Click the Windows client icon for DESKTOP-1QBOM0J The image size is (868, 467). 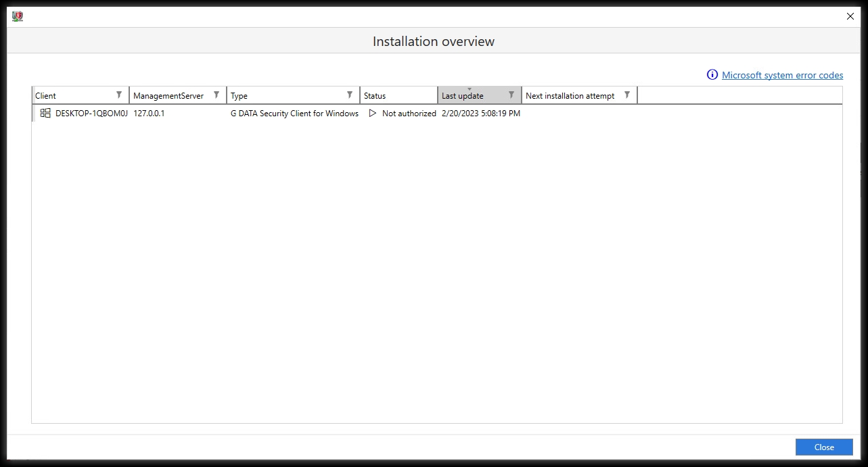click(x=45, y=114)
